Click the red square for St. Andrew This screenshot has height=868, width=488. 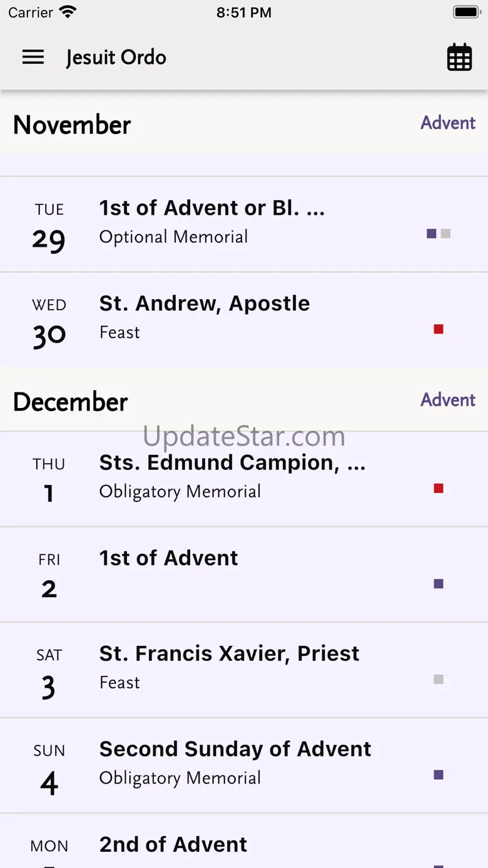(x=439, y=329)
